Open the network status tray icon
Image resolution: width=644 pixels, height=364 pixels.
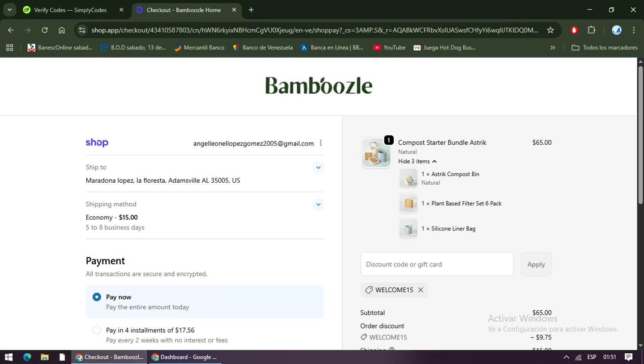click(x=579, y=357)
